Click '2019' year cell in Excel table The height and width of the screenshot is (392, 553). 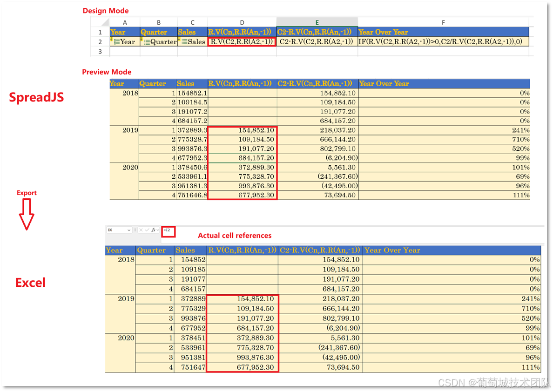tap(120, 313)
